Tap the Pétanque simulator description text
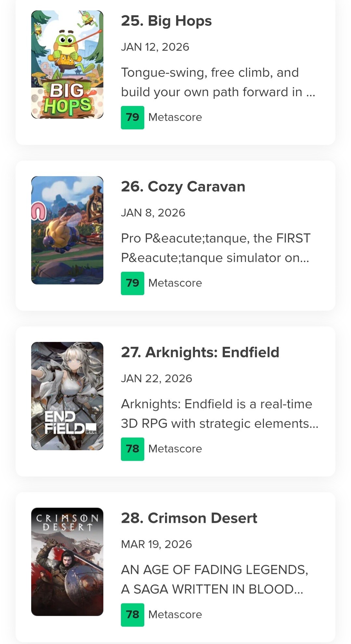The height and width of the screenshot is (644, 351). [x=215, y=248]
